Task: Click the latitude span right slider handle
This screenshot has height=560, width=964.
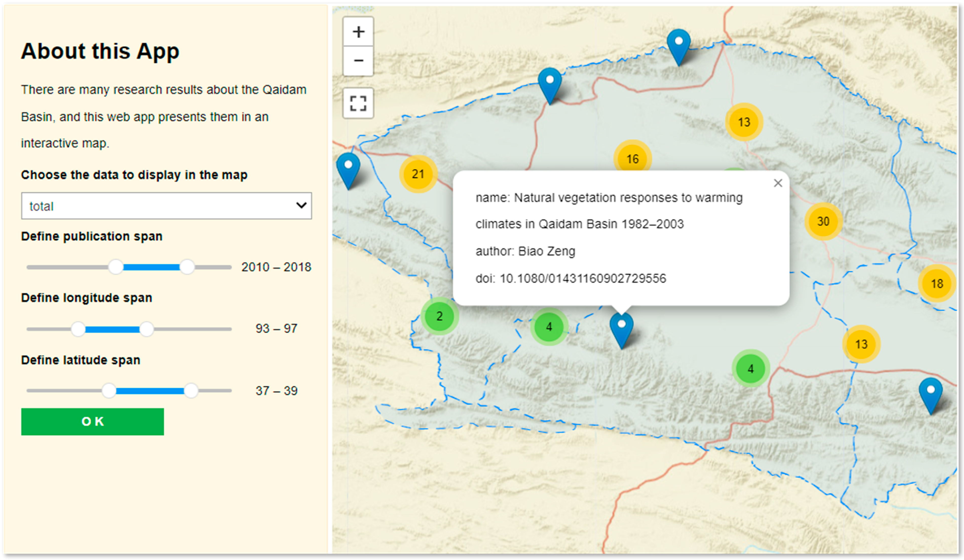Action: pyautogui.click(x=191, y=391)
